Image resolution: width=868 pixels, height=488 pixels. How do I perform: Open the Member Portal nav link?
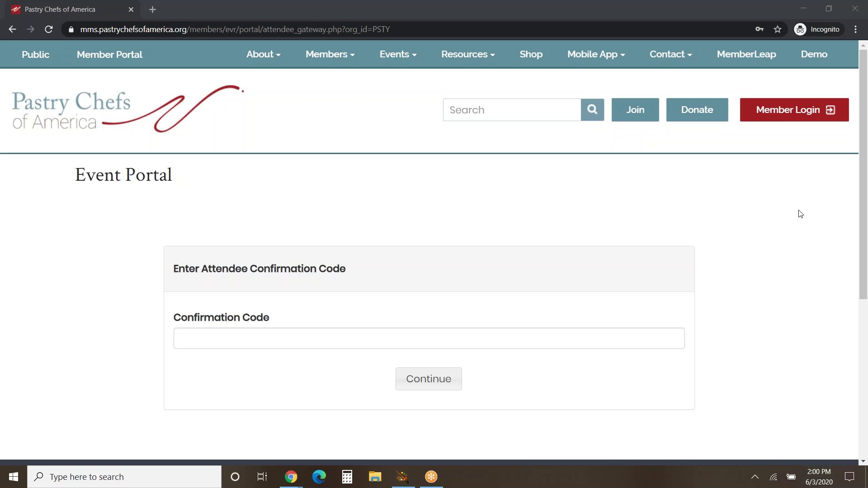(109, 55)
